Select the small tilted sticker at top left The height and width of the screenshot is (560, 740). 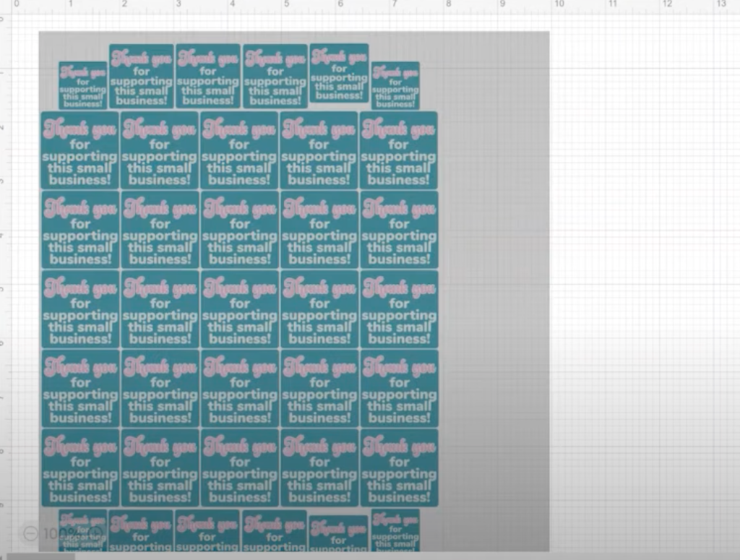[81, 85]
